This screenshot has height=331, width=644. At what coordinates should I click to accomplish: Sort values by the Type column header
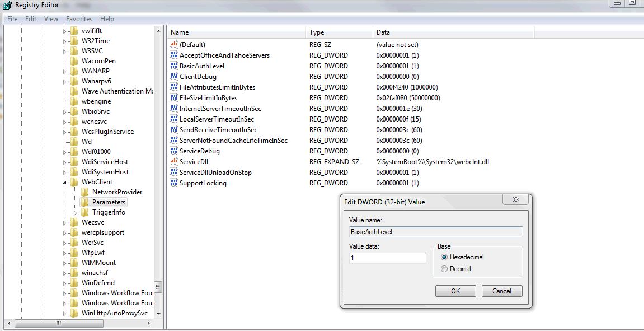point(339,32)
